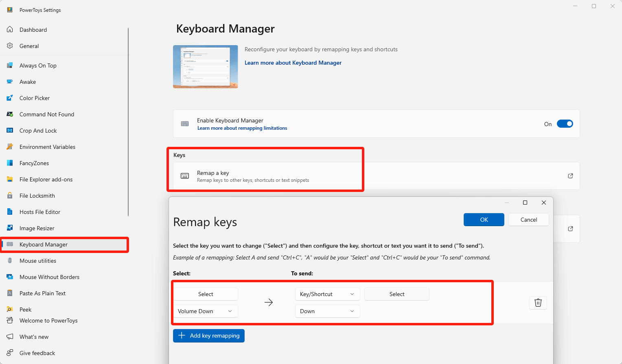Screen dimensions: 622x364
Task: Click the Add key remapping button
Action: click(209, 336)
